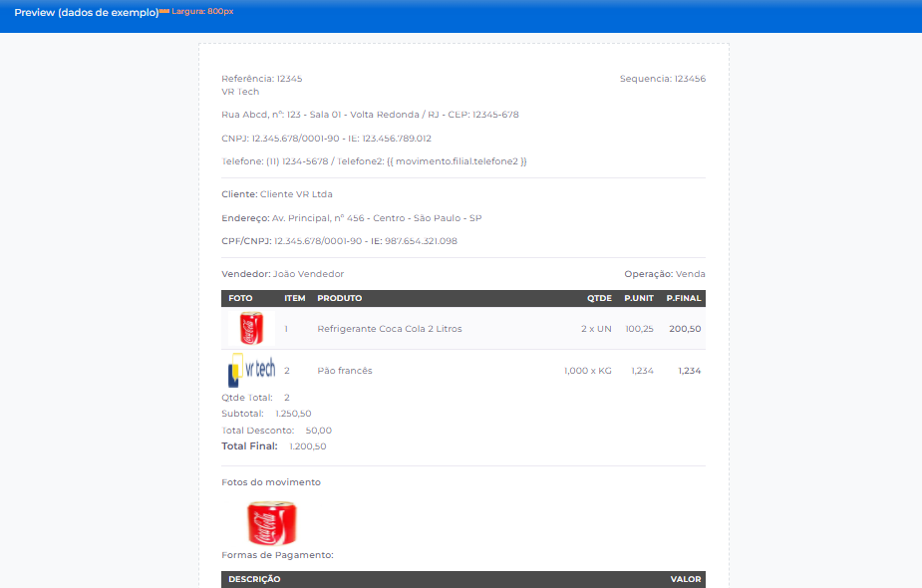
Task: Click 'Operação: Venda'
Action: tap(665, 274)
